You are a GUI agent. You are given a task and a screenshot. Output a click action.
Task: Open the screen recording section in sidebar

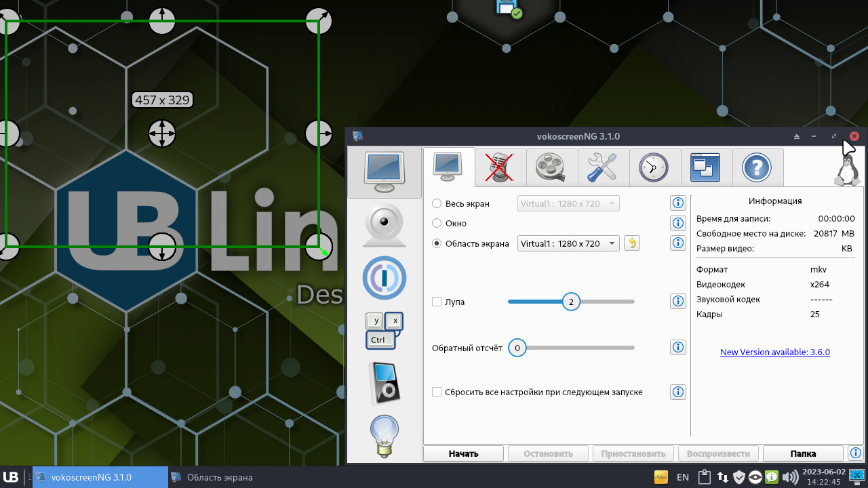[x=384, y=172]
